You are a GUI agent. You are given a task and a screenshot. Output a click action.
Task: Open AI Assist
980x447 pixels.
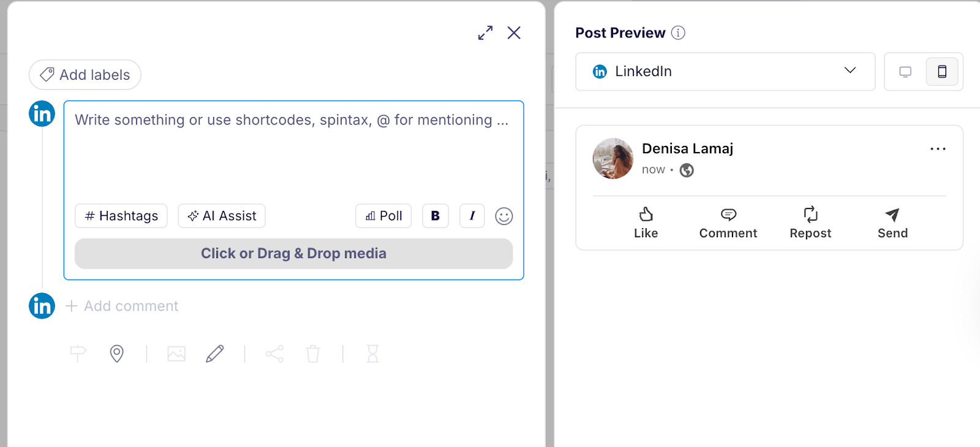tap(221, 216)
